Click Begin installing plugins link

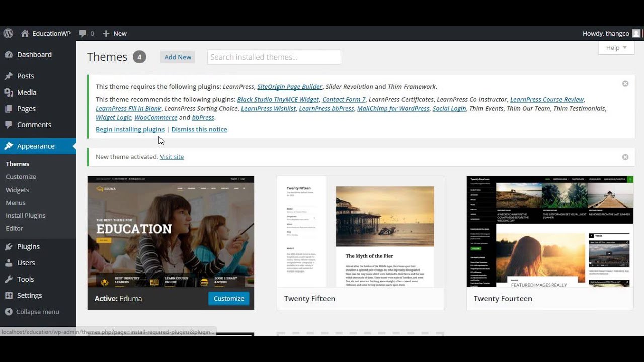click(x=130, y=129)
